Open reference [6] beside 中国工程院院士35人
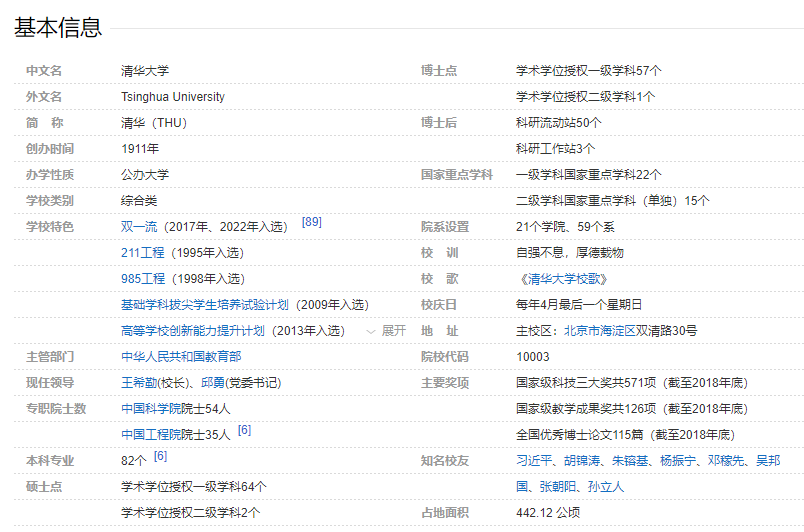 pyautogui.click(x=244, y=430)
